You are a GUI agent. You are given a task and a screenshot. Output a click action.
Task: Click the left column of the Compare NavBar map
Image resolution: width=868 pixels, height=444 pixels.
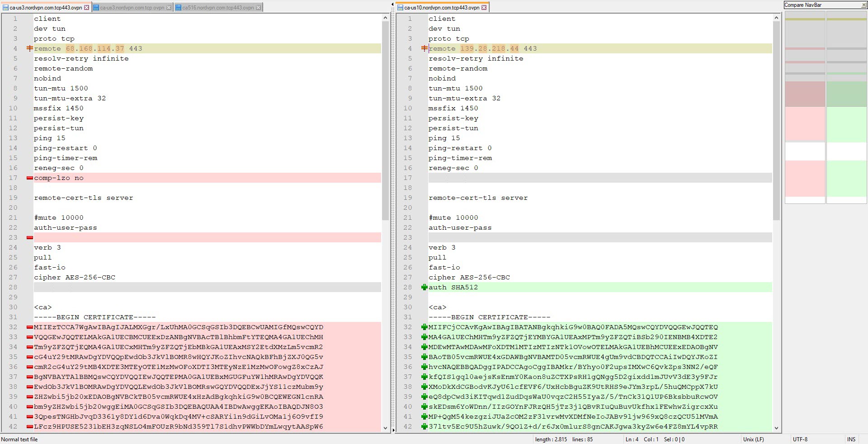805,108
